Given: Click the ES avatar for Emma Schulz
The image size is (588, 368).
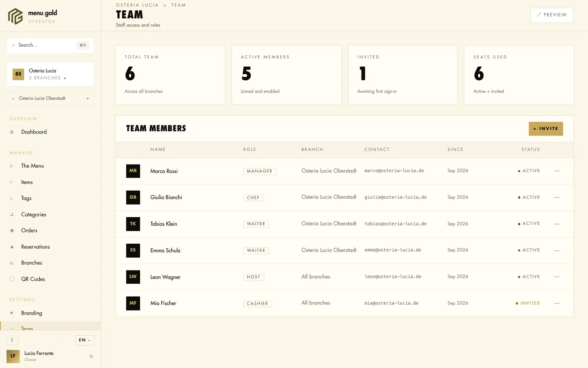Looking at the screenshot, I should click(x=133, y=250).
